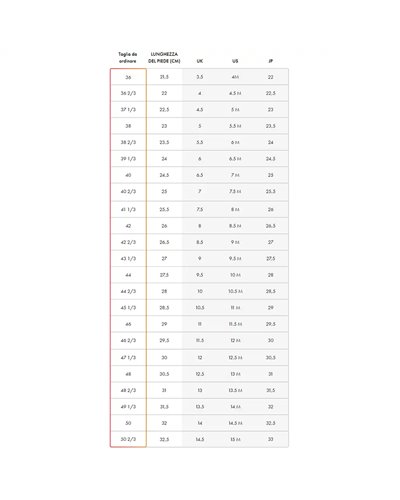400x500 pixels.
Task: Pick size 42 in the ordering column
Action: coord(128,226)
